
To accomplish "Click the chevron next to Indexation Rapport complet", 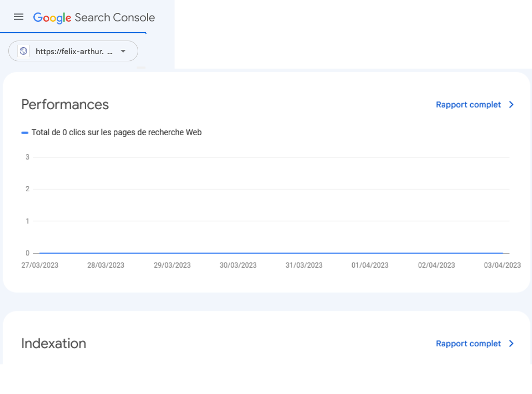I will coord(511,344).
